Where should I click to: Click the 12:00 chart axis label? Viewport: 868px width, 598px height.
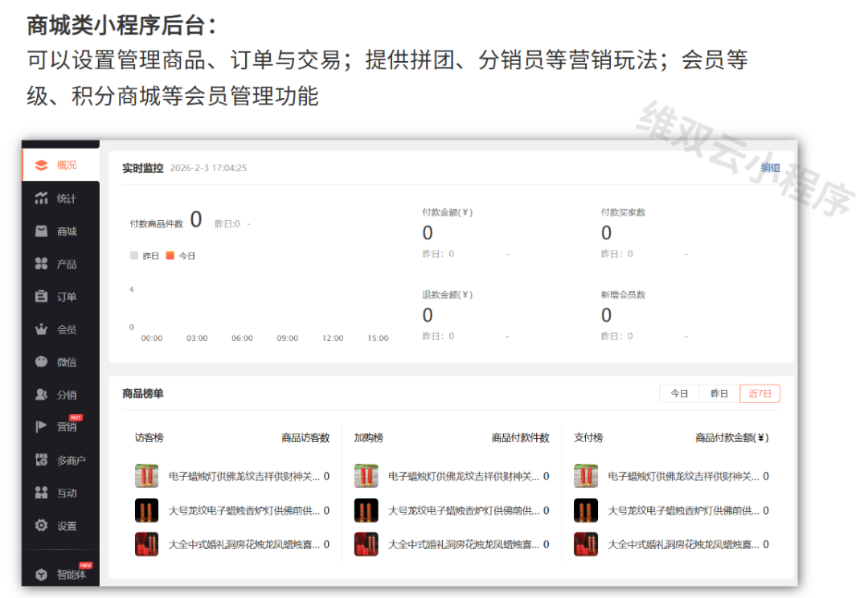coord(333,338)
